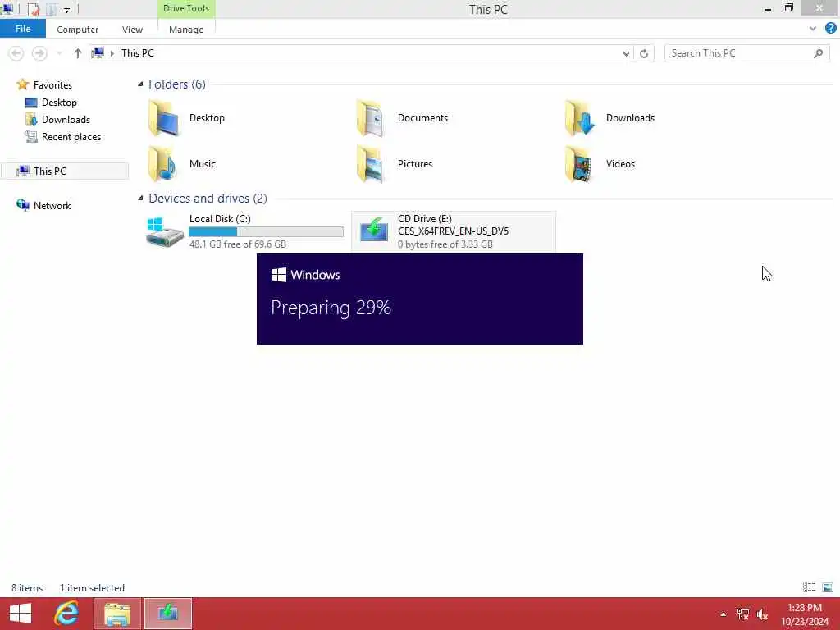
Task: Open the File menu
Action: tap(22, 29)
